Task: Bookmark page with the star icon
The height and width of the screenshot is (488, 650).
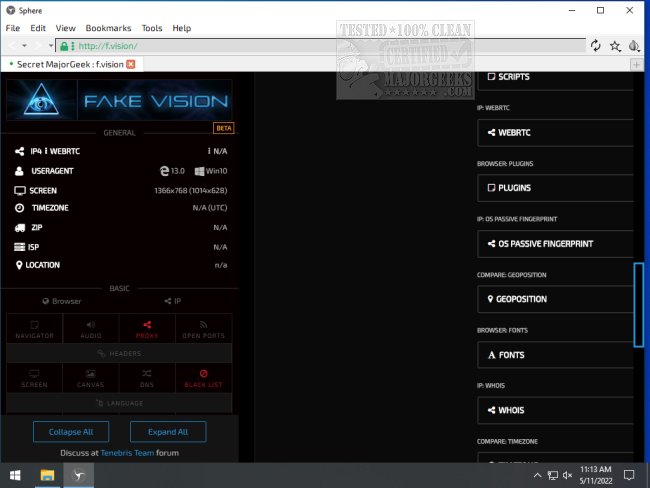Action: click(615, 46)
